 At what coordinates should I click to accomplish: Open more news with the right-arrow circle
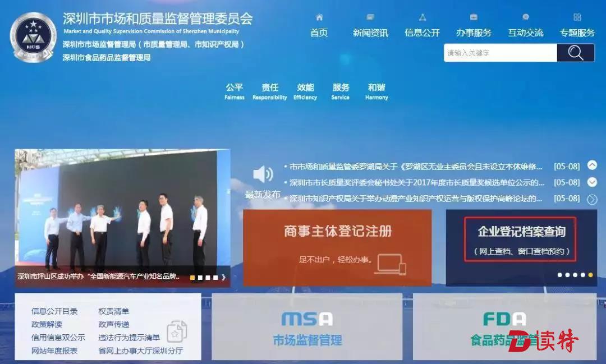pyautogui.click(x=592, y=199)
